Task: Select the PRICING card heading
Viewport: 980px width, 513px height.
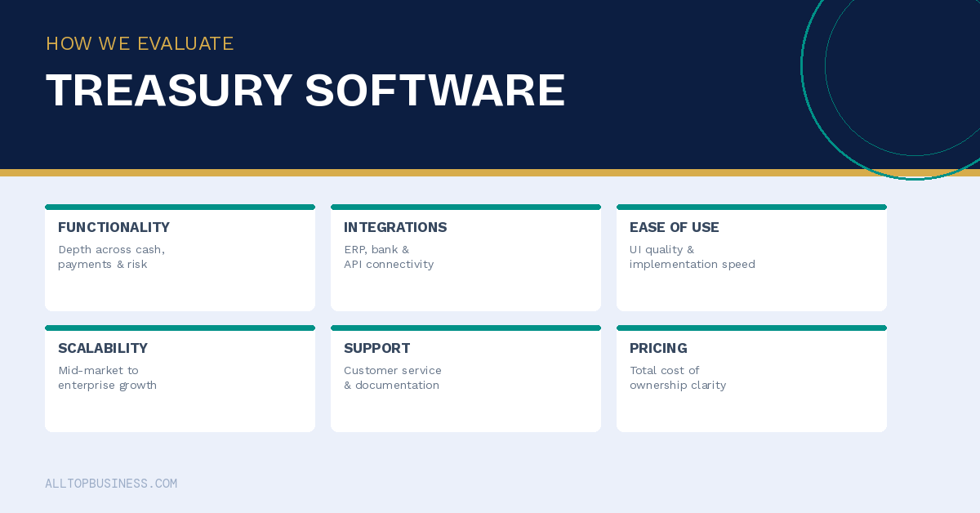Action: [658, 348]
